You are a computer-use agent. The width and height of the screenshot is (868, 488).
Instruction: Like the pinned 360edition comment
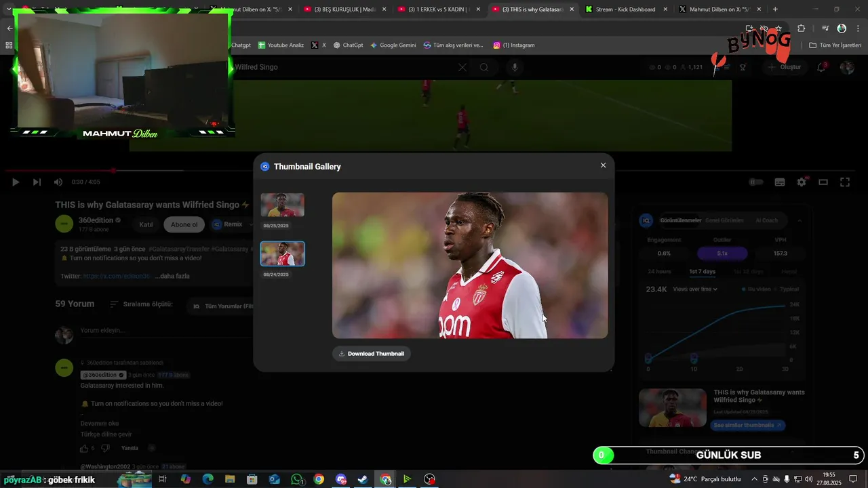click(84, 448)
